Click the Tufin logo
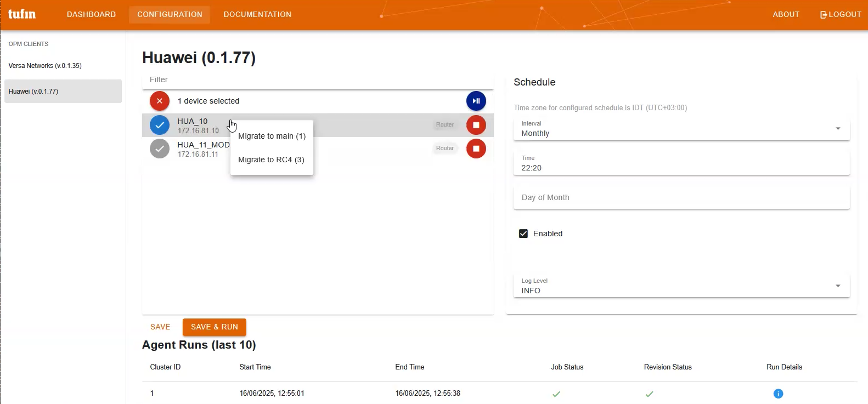Viewport: 868px width, 404px height. (x=22, y=14)
